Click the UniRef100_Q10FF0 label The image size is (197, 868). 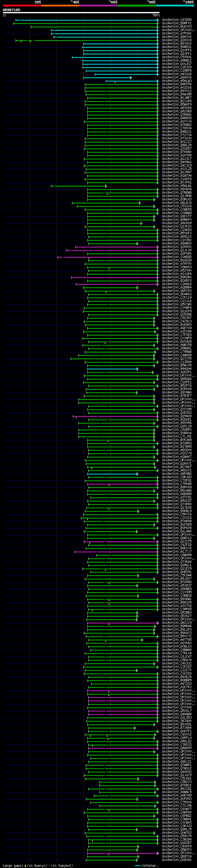pos(177,50)
